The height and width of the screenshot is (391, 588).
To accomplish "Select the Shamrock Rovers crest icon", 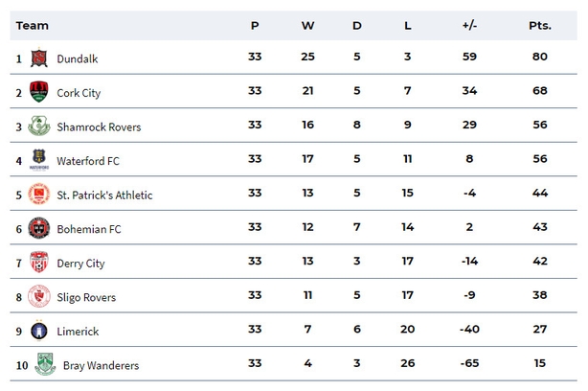I will (39, 126).
